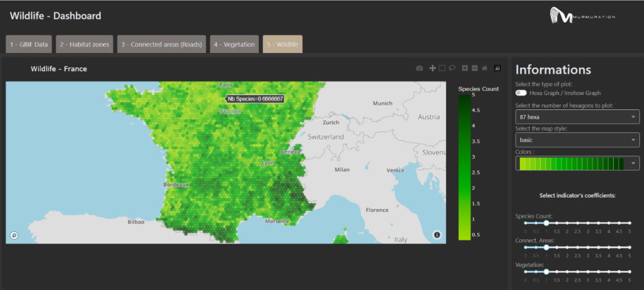Set Connect. Areas slider to 2
The image size is (644, 290).
(567, 248)
